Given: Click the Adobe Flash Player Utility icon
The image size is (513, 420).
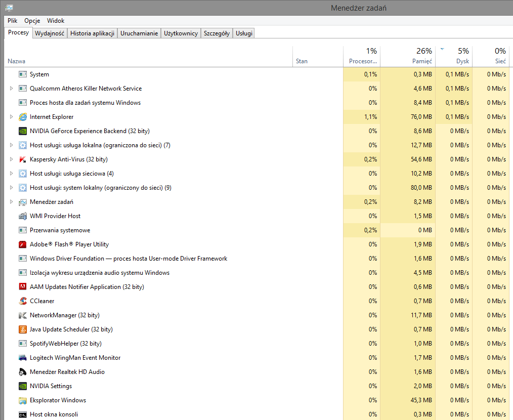Looking at the screenshot, I should (23, 244).
